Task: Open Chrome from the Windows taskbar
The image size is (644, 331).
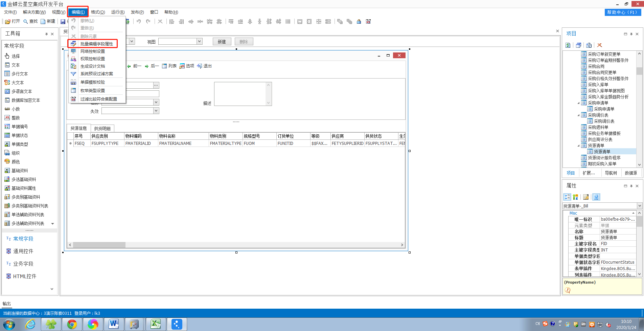Action: [72, 324]
